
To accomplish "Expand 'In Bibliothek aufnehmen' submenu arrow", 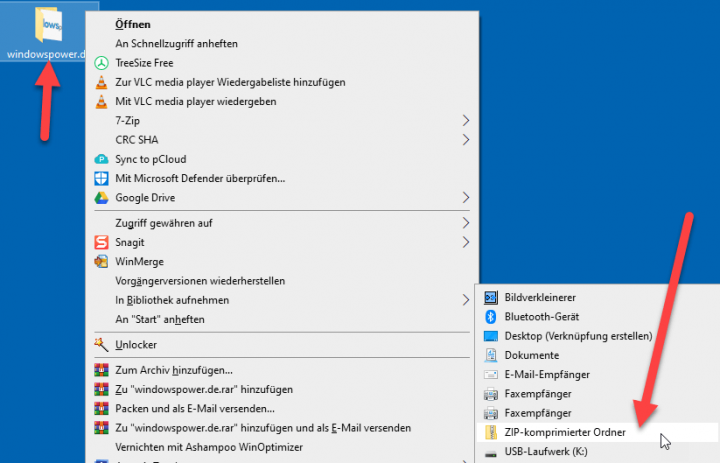I will click(x=466, y=300).
